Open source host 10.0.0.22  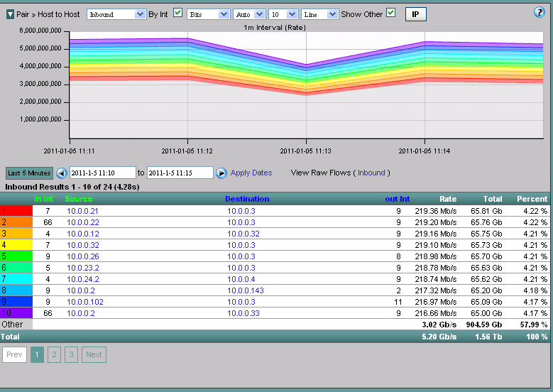pos(83,222)
